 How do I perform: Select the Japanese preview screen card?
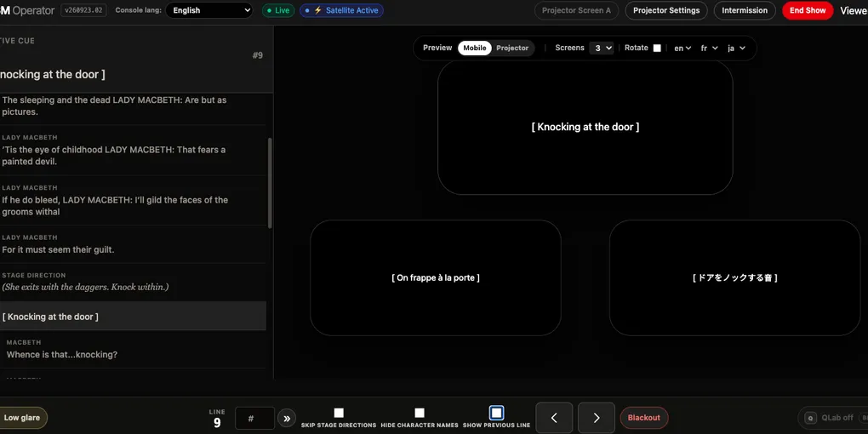pyautogui.click(x=734, y=278)
